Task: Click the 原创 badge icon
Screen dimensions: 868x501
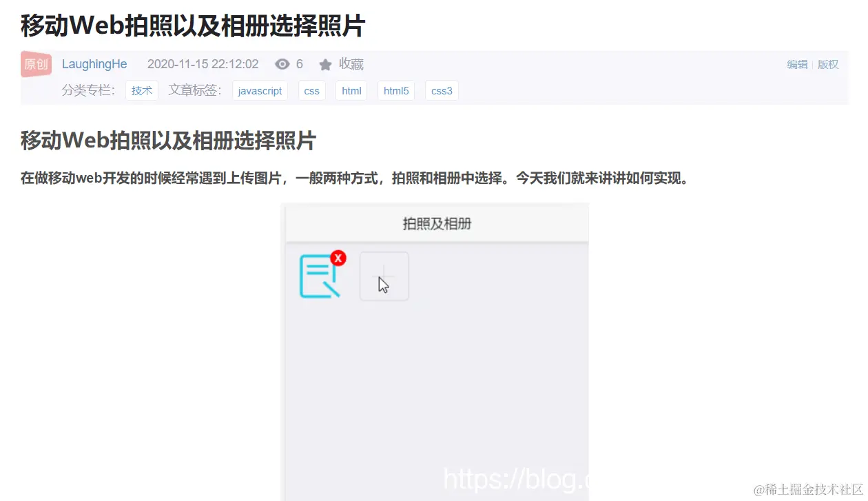Action: (x=35, y=64)
